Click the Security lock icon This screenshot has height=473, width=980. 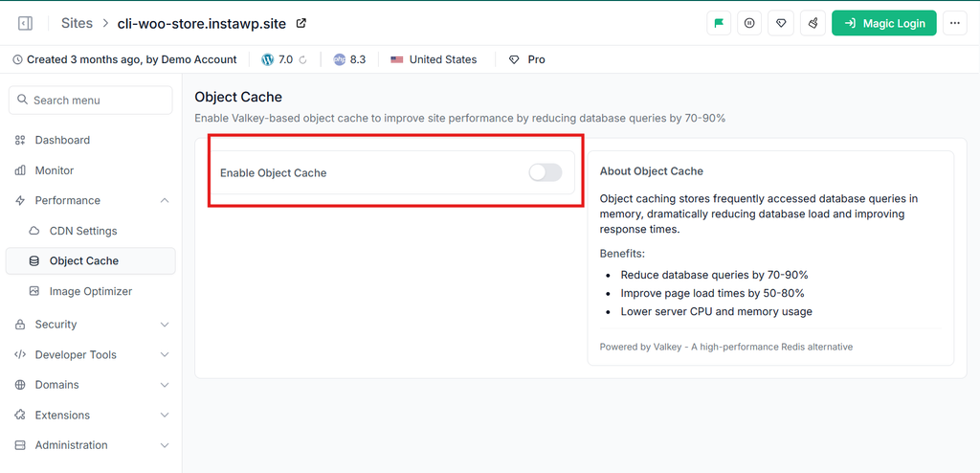(x=20, y=324)
